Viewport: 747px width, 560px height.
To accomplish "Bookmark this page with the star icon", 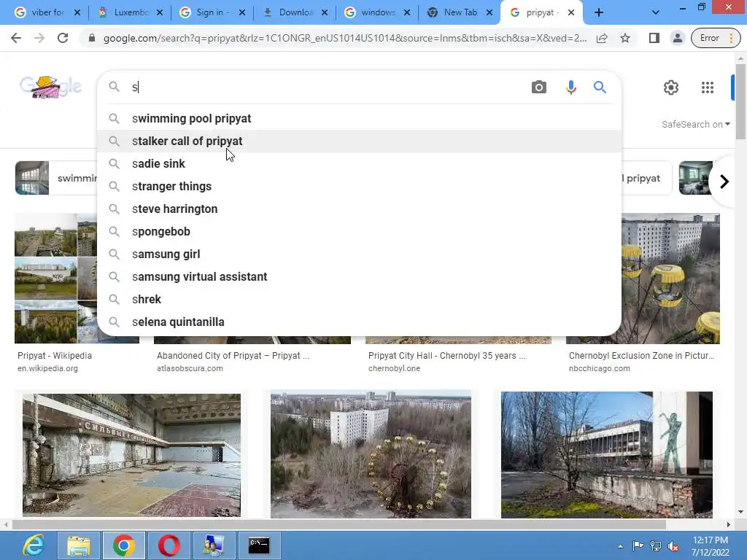I will pos(625,38).
